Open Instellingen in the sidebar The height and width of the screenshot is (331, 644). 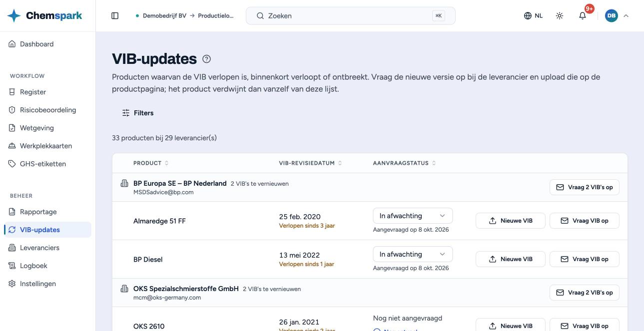pyautogui.click(x=47, y=284)
